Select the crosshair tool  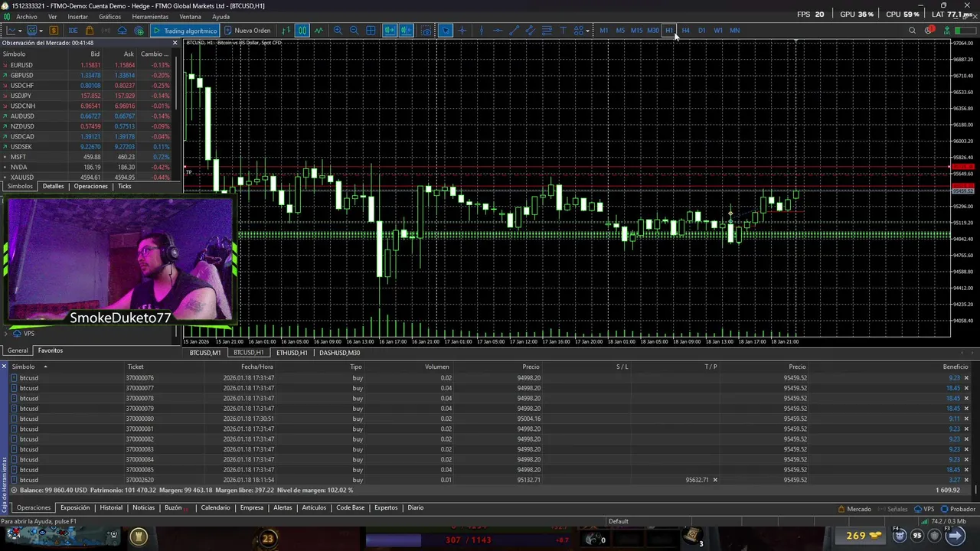pyautogui.click(x=462, y=31)
